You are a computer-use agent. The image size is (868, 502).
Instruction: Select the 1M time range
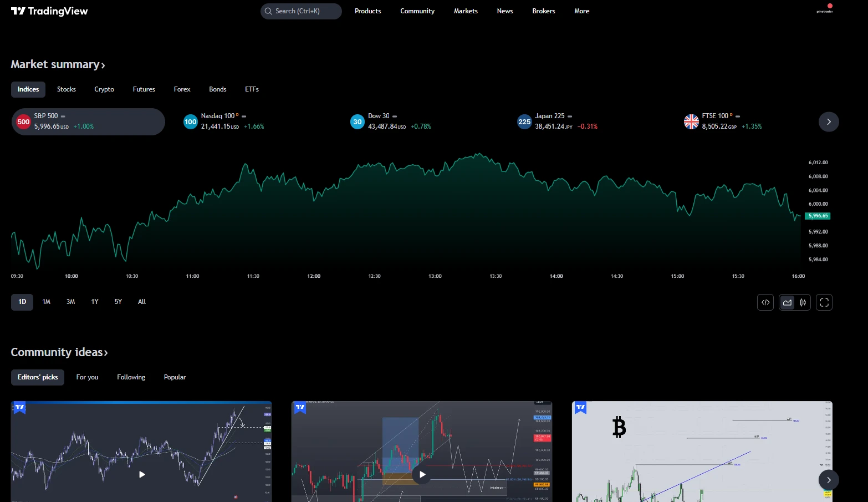[x=47, y=302]
